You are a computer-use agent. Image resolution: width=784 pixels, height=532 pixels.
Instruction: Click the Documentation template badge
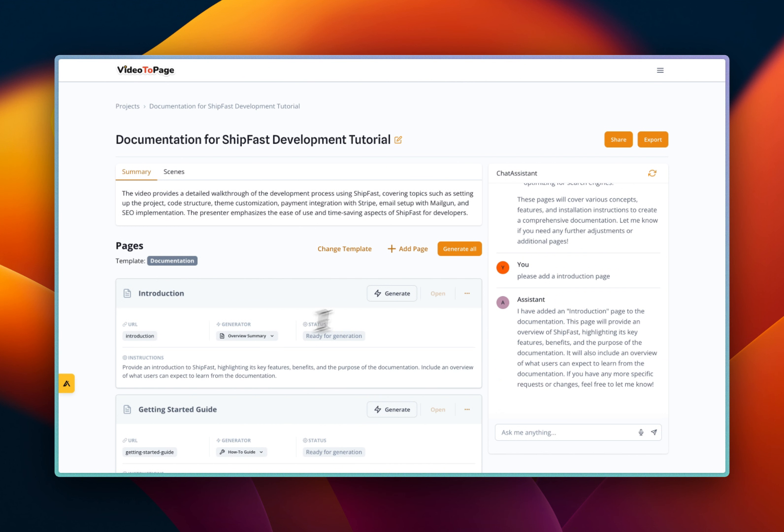tap(172, 261)
